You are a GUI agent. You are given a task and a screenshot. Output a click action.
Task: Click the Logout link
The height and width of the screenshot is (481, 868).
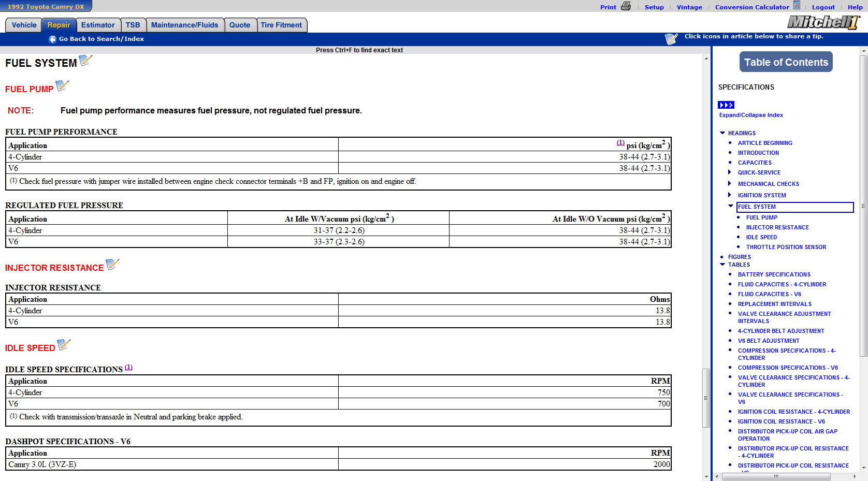pyautogui.click(x=823, y=7)
